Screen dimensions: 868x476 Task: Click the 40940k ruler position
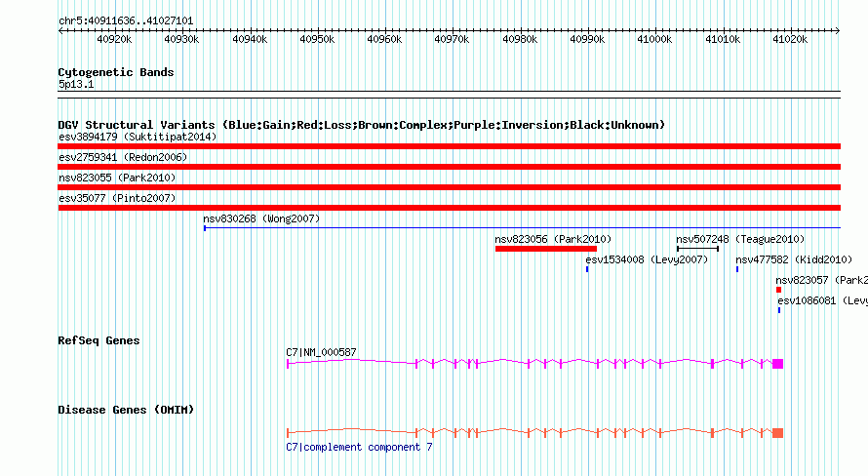point(250,39)
